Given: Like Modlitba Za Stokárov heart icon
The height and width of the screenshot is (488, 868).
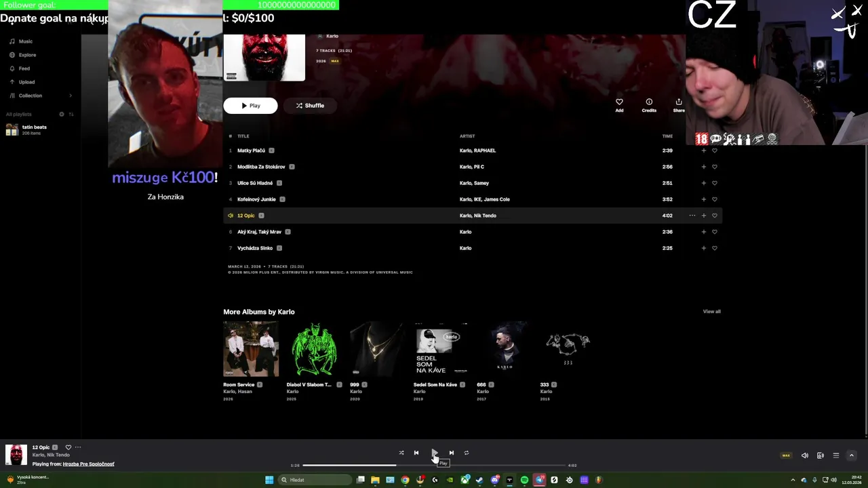Looking at the screenshot, I should tap(714, 167).
